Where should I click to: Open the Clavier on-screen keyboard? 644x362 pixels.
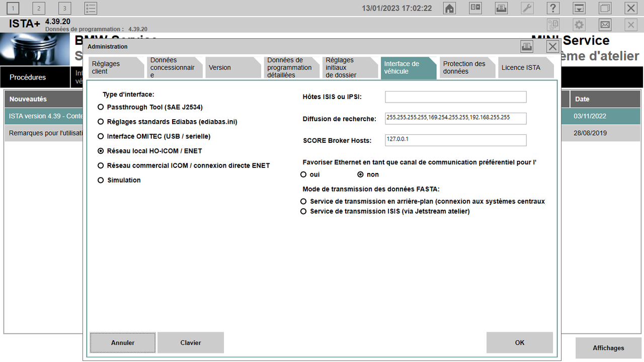tap(191, 342)
